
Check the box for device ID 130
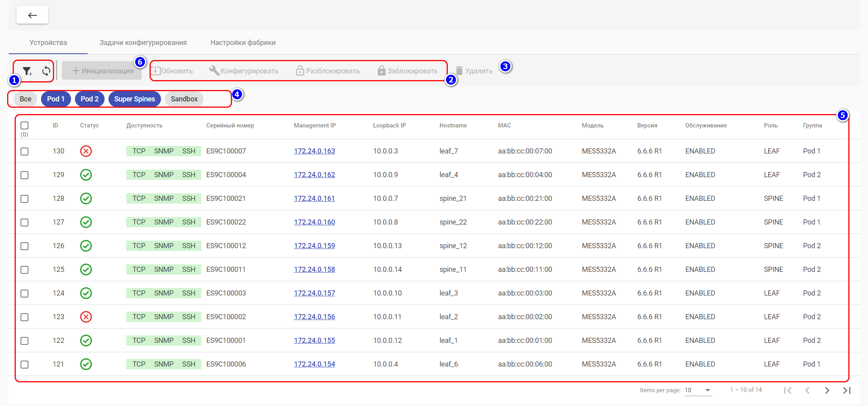coord(24,152)
